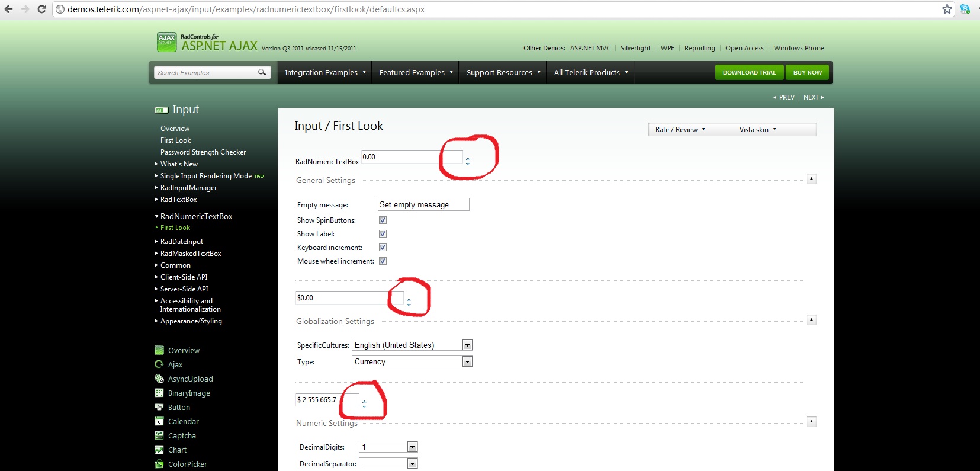The image size is (980, 471).
Task: Click the Buy Now button
Action: 808,72
